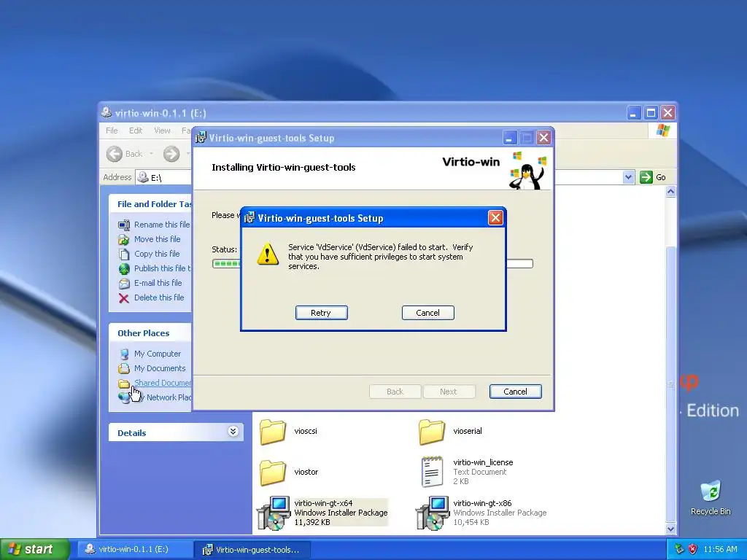
Task: Click Move this file task link
Action: pos(158,239)
